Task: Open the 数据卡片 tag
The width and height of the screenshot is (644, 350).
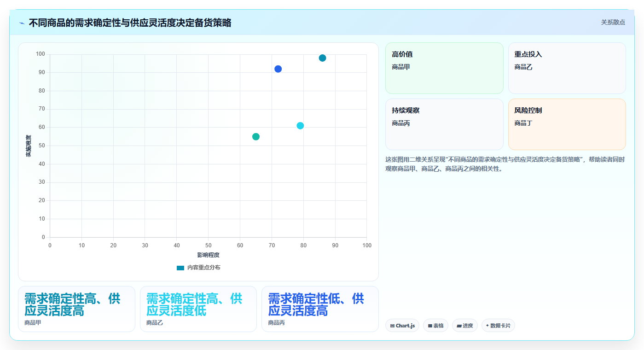Action: (498, 326)
